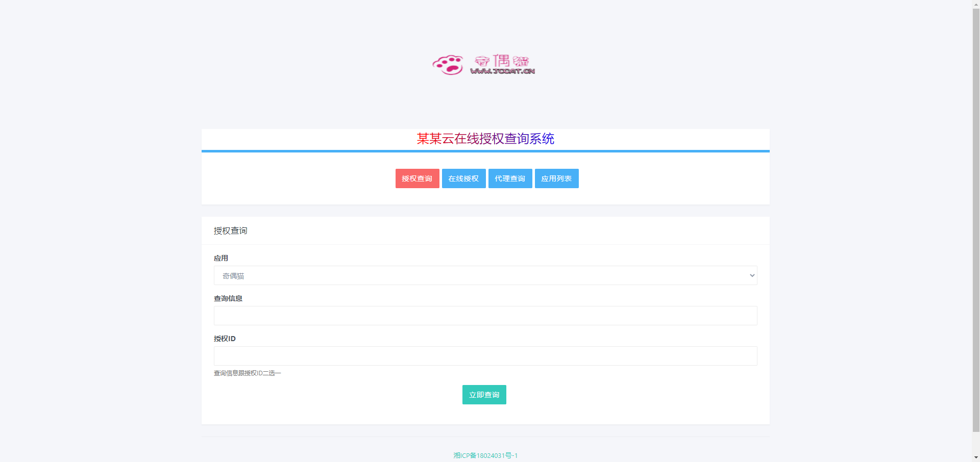Open the 授权查询 tab
Image resolution: width=980 pixels, height=462 pixels.
tap(417, 178)
